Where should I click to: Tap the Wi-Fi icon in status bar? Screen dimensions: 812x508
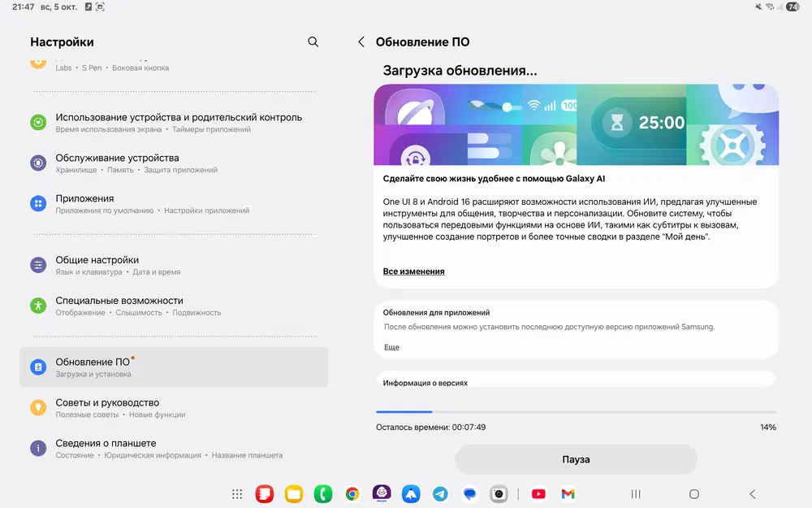[x=770, y=7]
